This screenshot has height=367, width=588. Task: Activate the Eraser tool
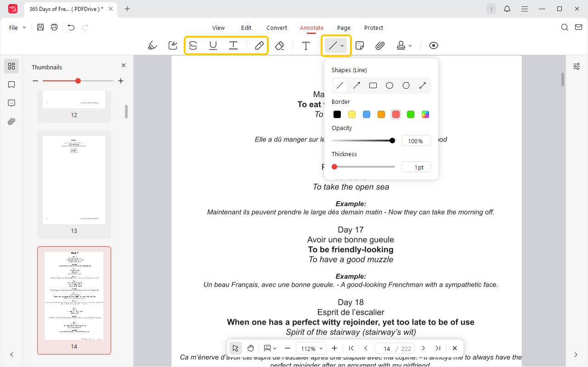[279, 45]
